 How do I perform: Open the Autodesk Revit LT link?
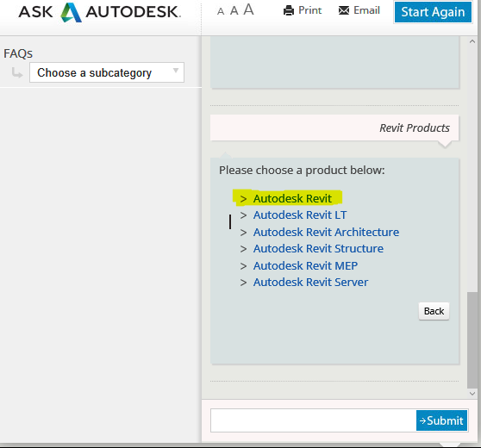click(300, 215)
